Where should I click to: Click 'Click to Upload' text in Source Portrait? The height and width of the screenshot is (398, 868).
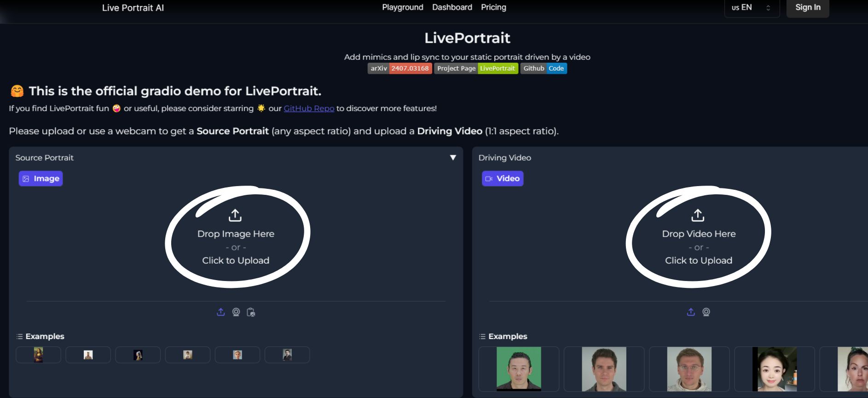(236, 261)
